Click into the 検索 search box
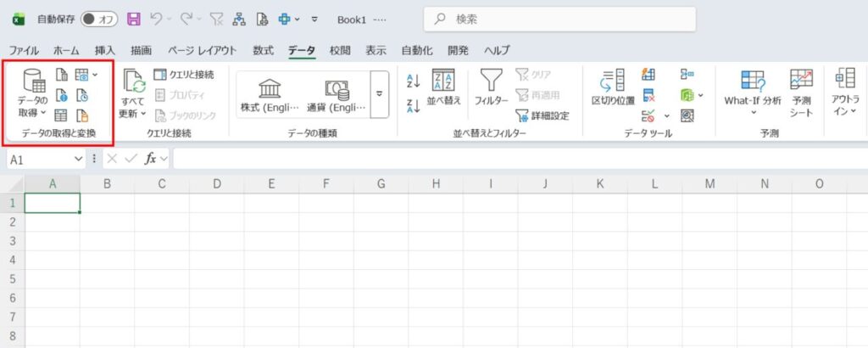Screen dimensions: 868x348 (559, 20)
